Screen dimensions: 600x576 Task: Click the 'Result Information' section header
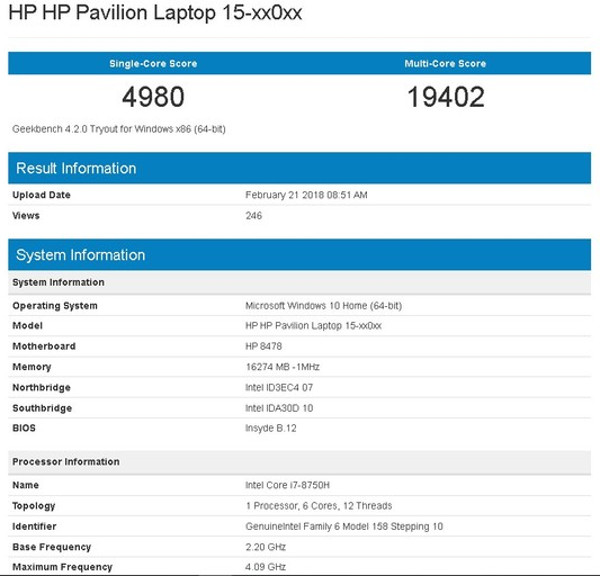click(300, 168)
